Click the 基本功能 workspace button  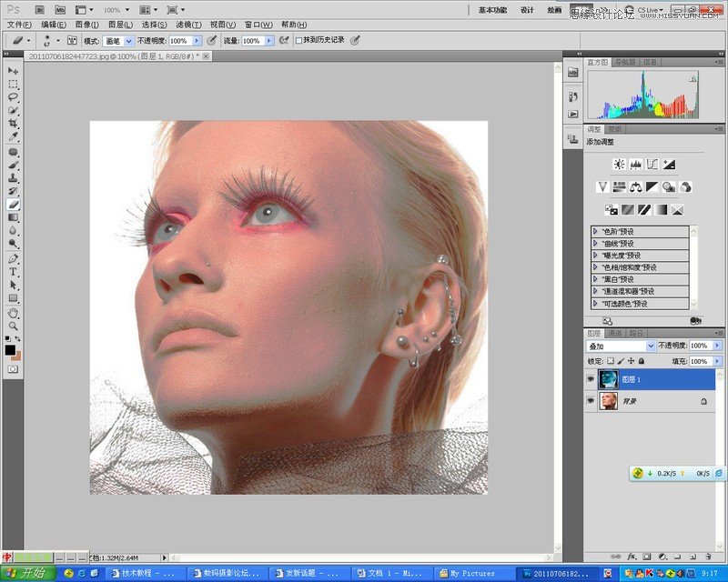point(492,10)
